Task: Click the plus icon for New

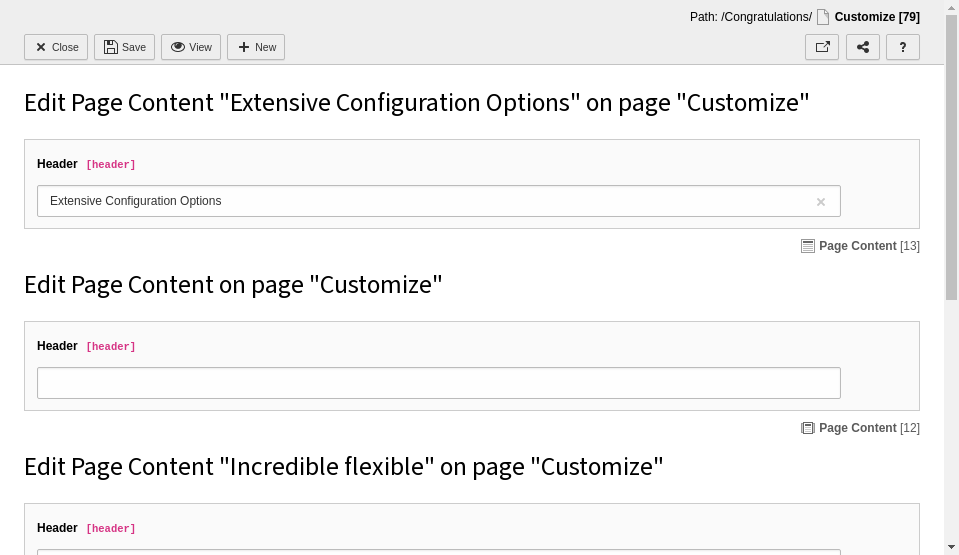Action: (x=243, y=47)
